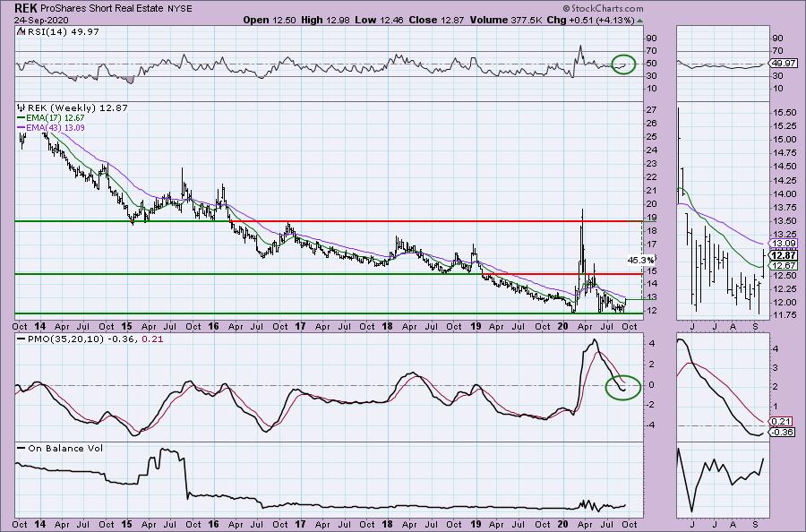The image size is (806, 532).
Task: Click the purple-bordered 13.09 axis tag
Action: click(x=784, y=243)
